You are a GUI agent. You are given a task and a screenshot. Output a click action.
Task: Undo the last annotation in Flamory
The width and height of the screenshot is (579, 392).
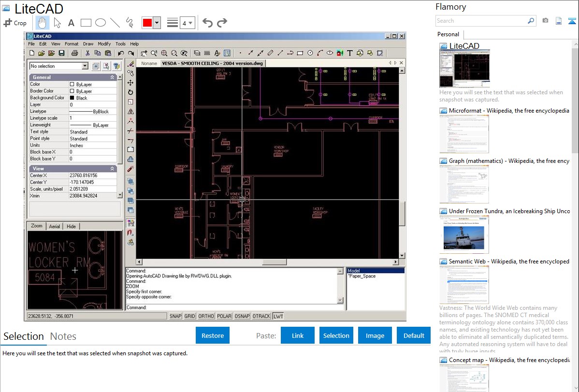(x=207, y=23)
